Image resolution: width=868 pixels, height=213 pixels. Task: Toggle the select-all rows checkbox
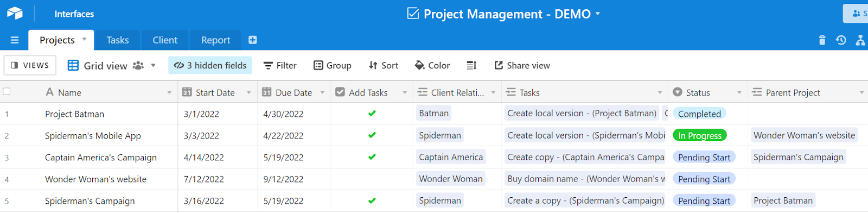click(7, 91)
